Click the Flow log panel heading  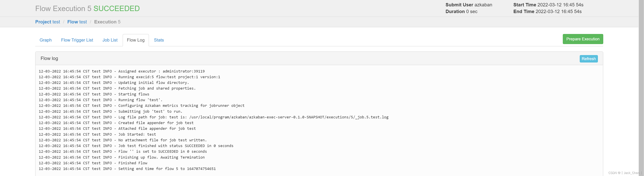point(49,58)
